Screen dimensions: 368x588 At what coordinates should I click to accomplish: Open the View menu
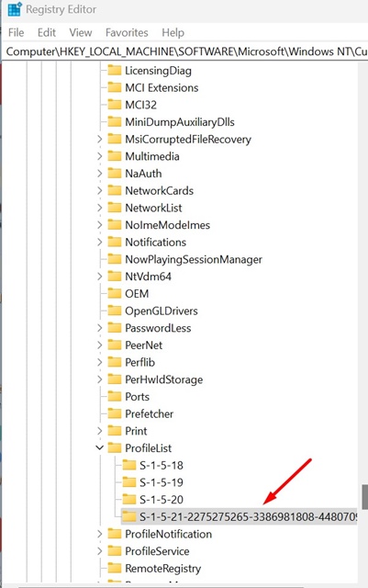click(81, 33)
